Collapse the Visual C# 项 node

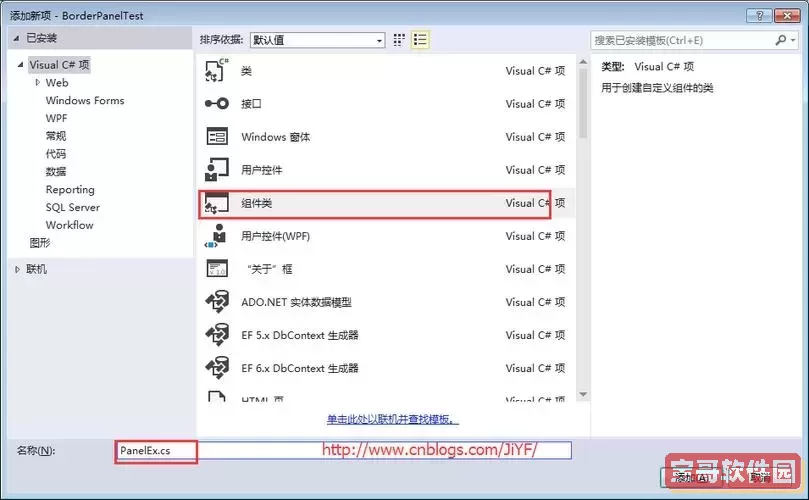[x=20, y=65]
